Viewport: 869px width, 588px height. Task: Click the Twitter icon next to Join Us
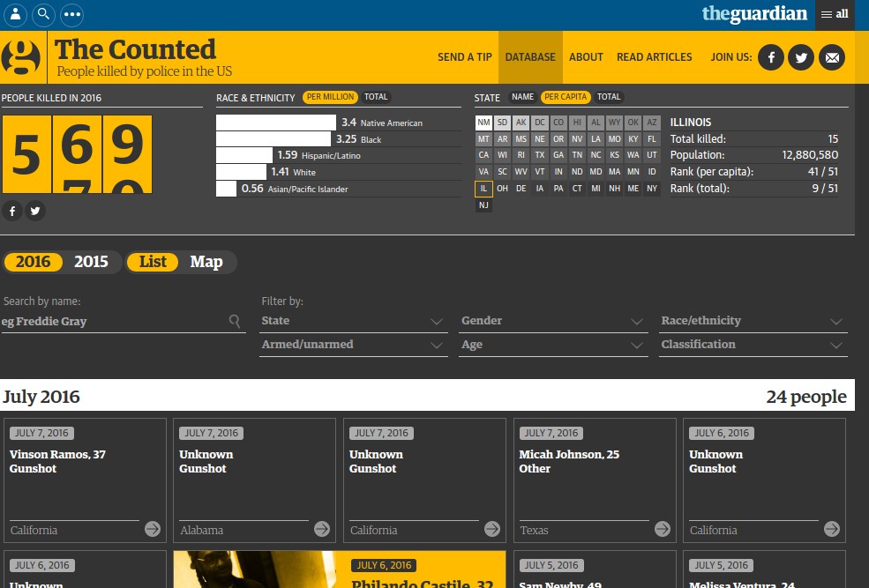[801, 57]
